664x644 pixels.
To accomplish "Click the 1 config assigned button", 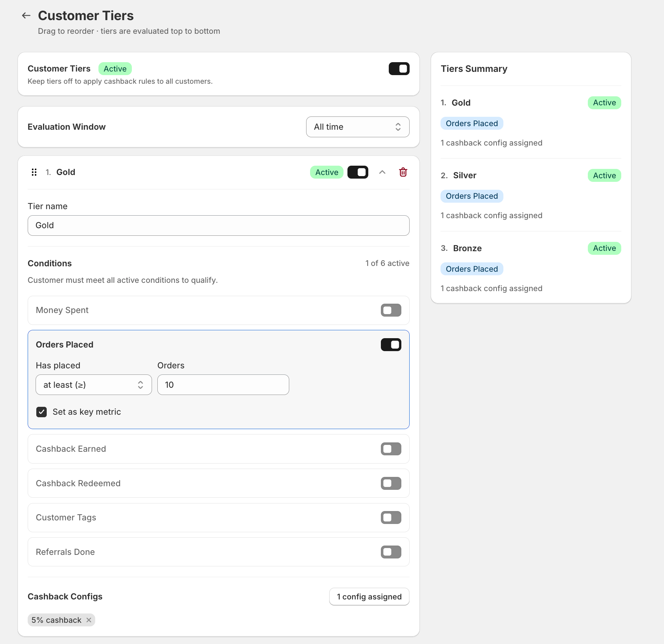I will point(369,597).
